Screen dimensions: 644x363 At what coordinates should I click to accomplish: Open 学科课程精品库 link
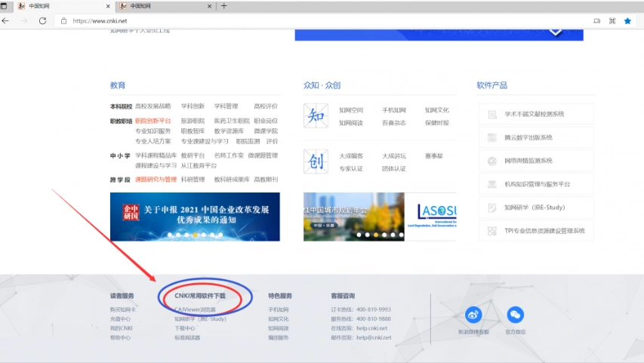[x=156, y=155]
